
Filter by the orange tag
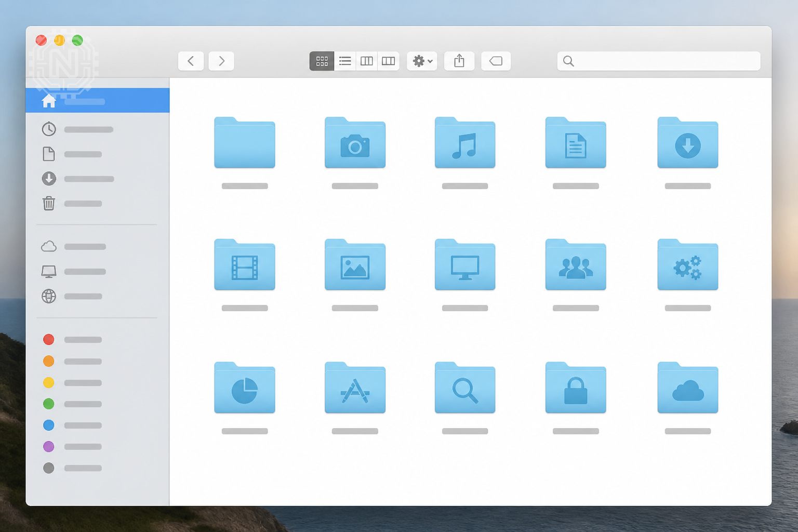[x=49, y=361]
